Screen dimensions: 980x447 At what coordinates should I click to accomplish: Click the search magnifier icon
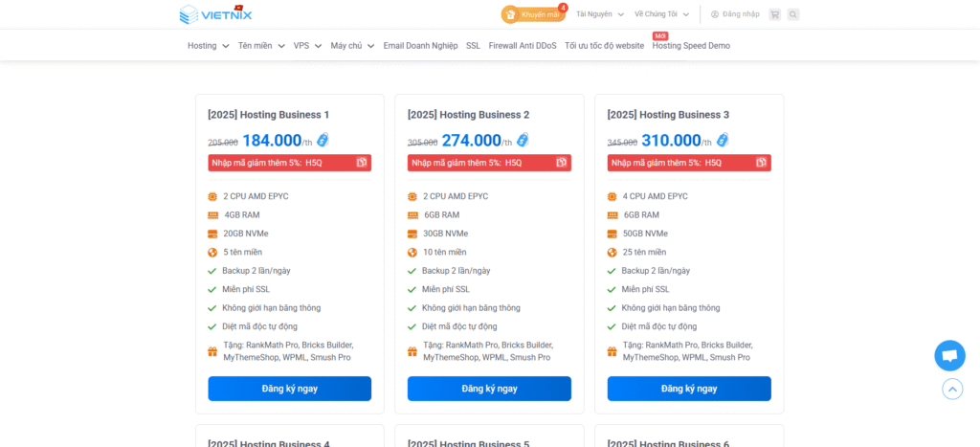(x=793, y=14)
